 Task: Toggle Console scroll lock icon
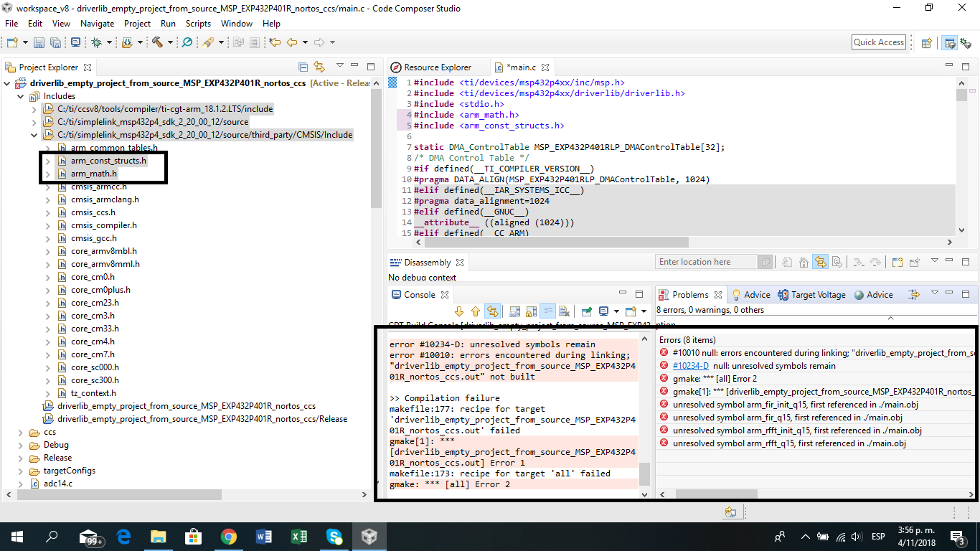click(x=531, y=311)
